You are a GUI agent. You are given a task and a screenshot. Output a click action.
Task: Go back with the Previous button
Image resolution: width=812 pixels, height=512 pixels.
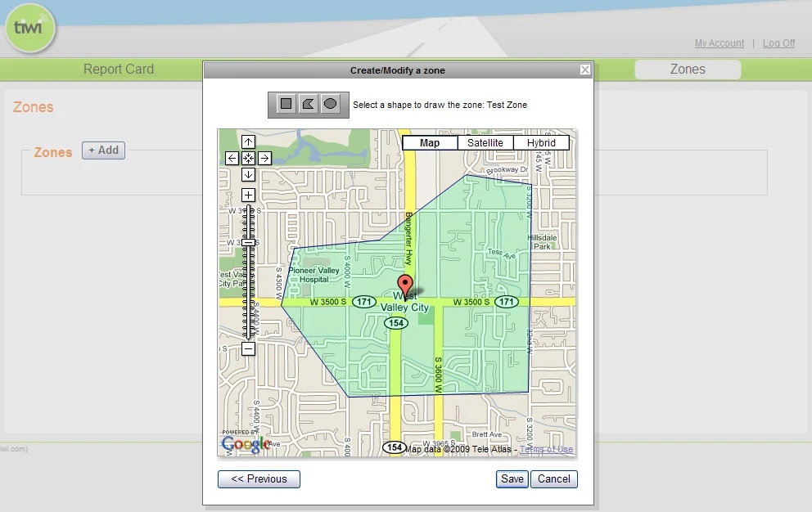259,478
